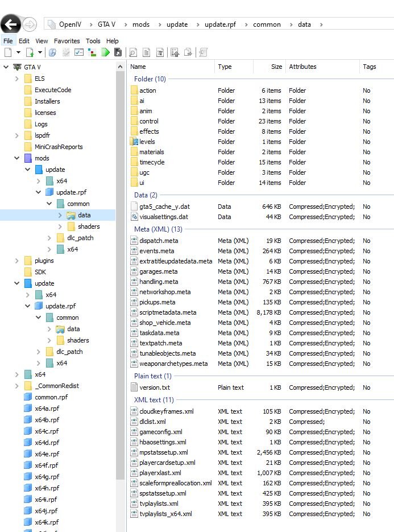Click the version.txt file icon

tap(134, 387)
